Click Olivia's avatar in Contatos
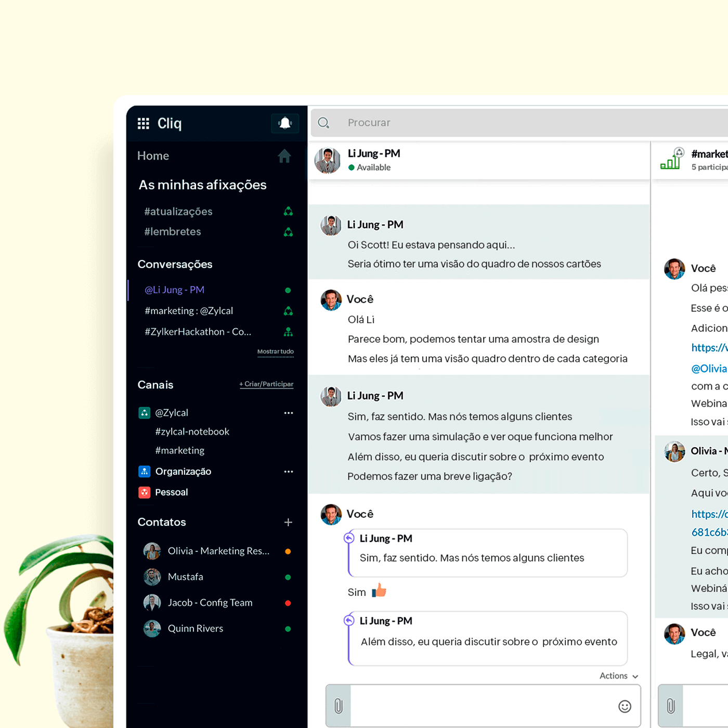Screen dimensions: 728x728 point(152,551)
